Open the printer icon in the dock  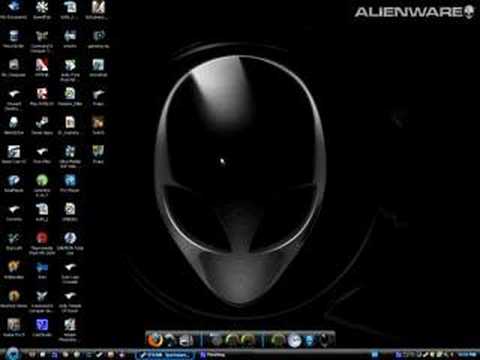point(187,340)
